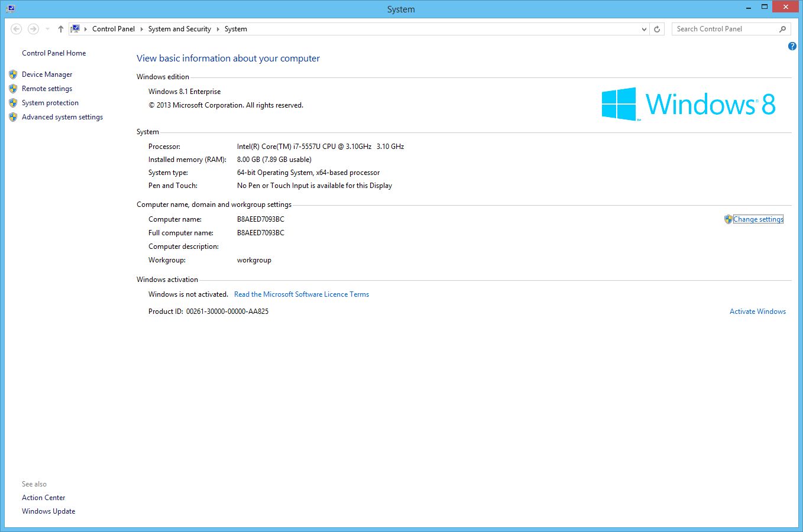This screenshot has width=803, height=532.
Task: Click the workgroup value text
Action: pyautogui.click(x=254, y=260)
